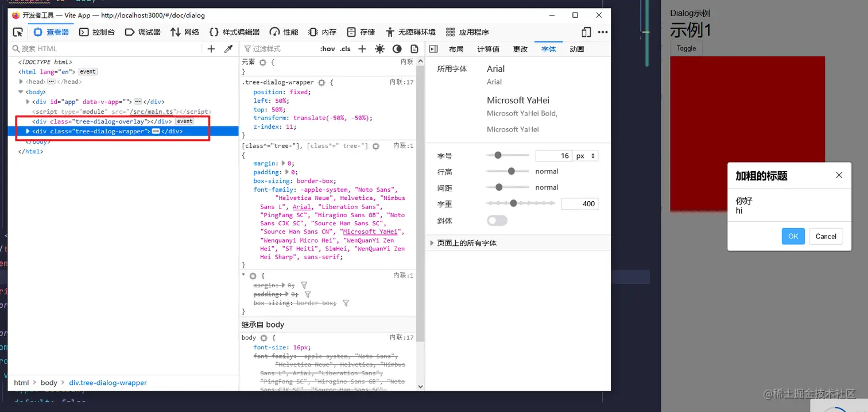Click the event badge on html element
868x412 pixels.
click(x=88, y=72)
